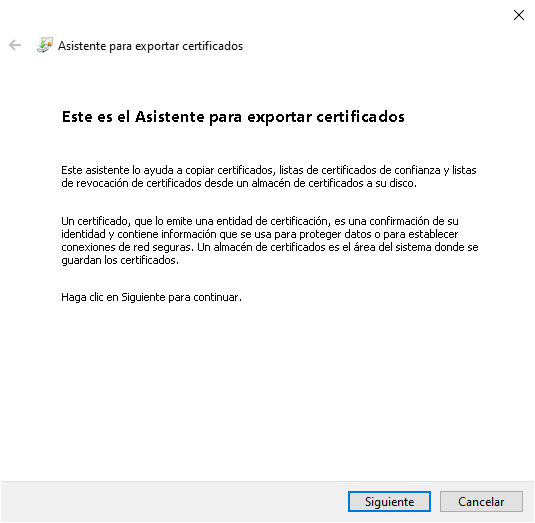
Task: Click the Siguiente button to continue
Action: (x=389, y=502)
